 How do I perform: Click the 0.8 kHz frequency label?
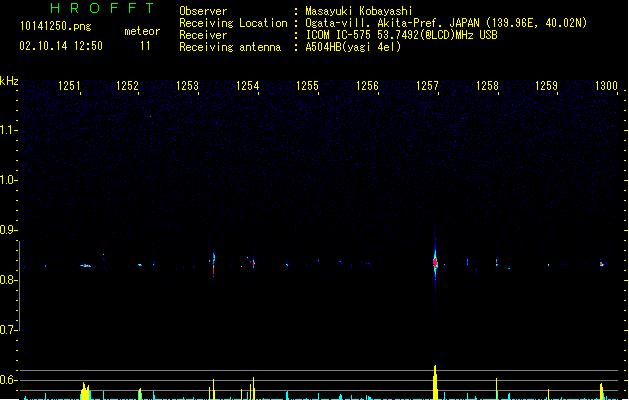coord(8,280)
